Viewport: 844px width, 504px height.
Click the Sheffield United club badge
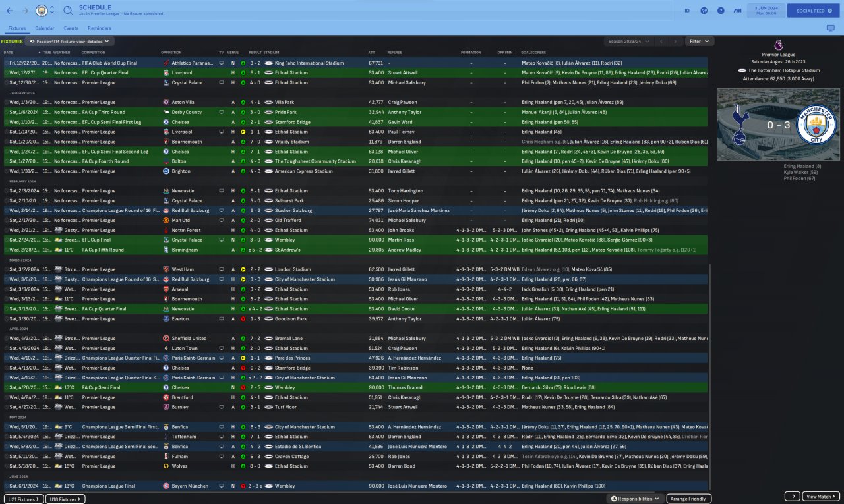(166, 339)
